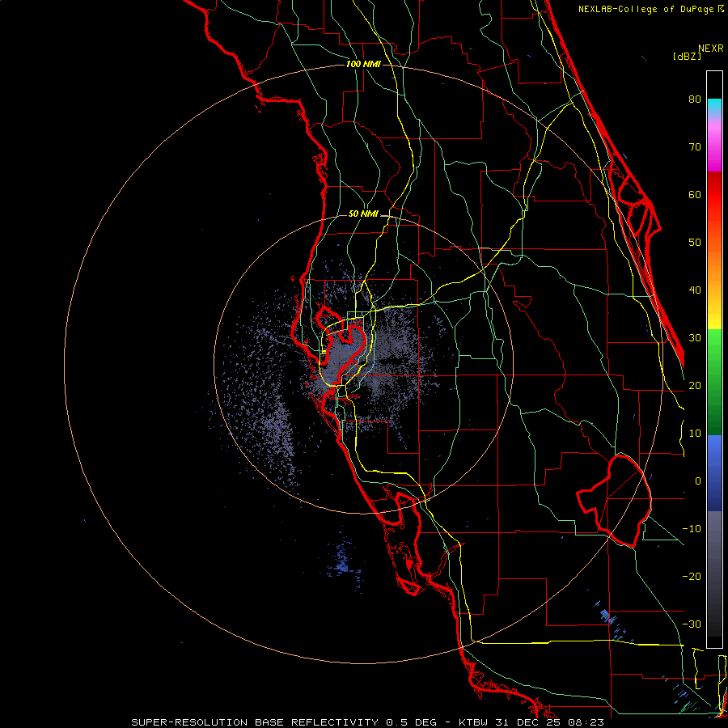Click the 30 dBZ scale value

(695, 338)
